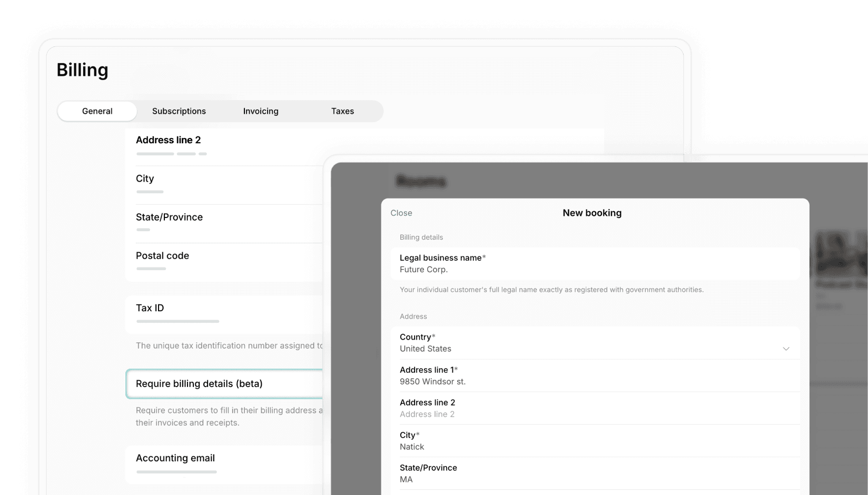Switch to the General tab
The width and height of the screenshot is (868, 495).
(97, 111)
